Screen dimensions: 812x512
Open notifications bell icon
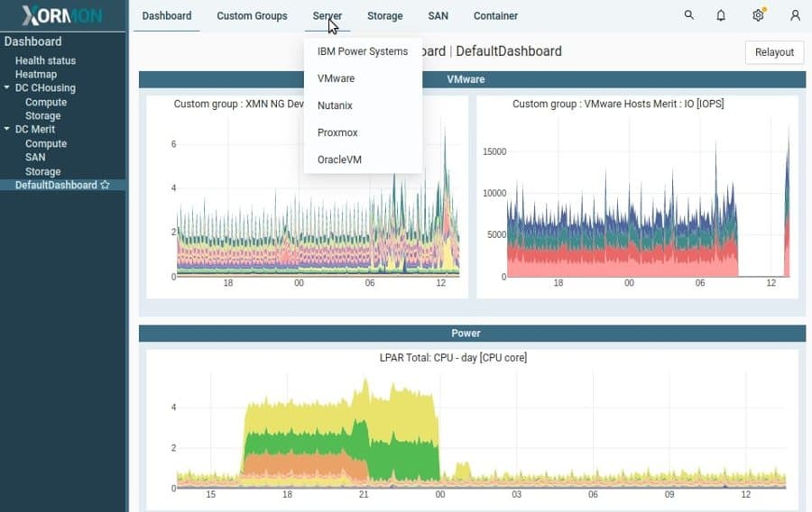point(720,15)
